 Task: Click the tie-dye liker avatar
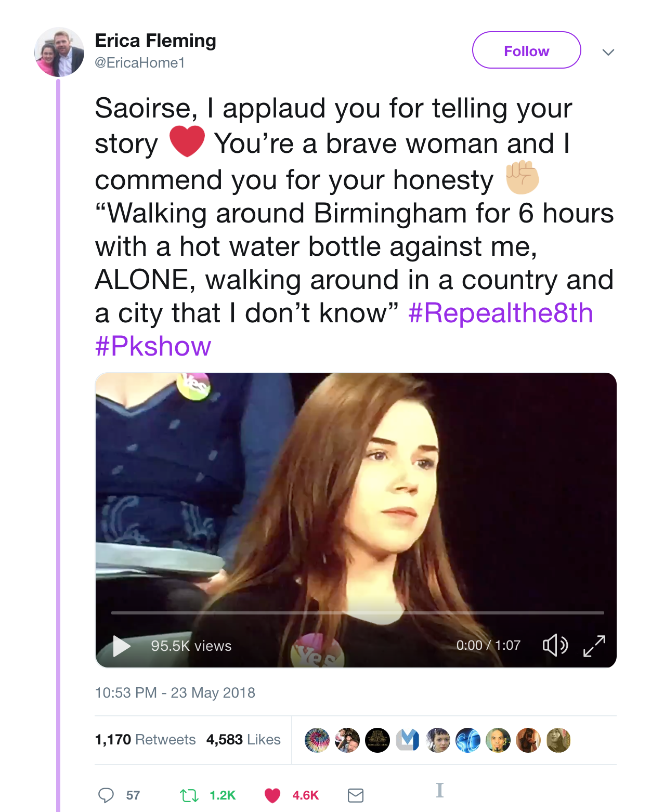317,740
